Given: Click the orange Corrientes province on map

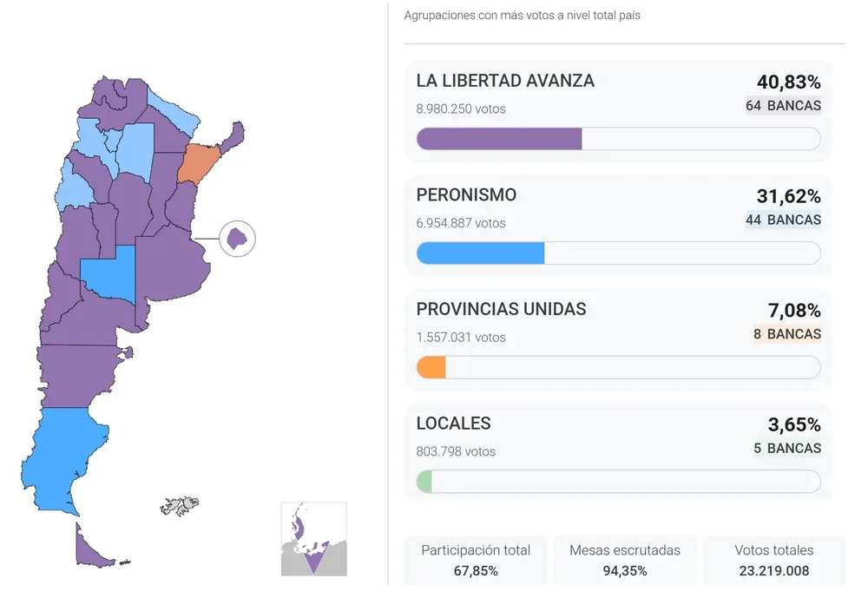Looking at the screenshot, I should (197, 163).
